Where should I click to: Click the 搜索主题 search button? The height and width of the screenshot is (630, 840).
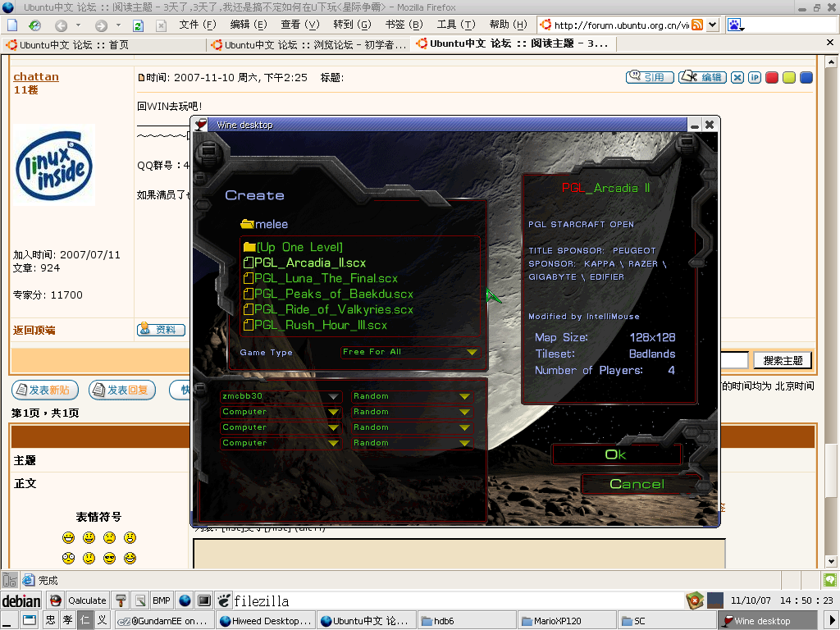[x=782, y=361]
